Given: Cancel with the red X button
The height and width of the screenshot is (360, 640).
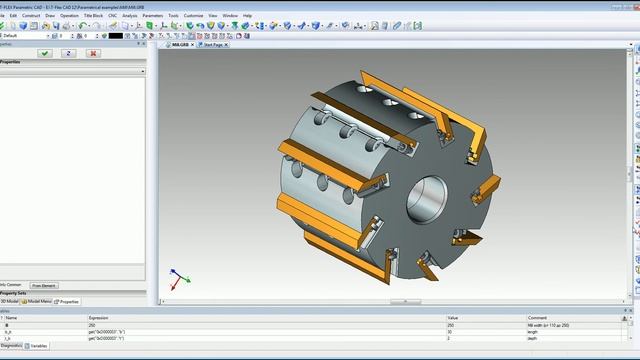Looking at the screenshot, I should click(x=93, y=53).
